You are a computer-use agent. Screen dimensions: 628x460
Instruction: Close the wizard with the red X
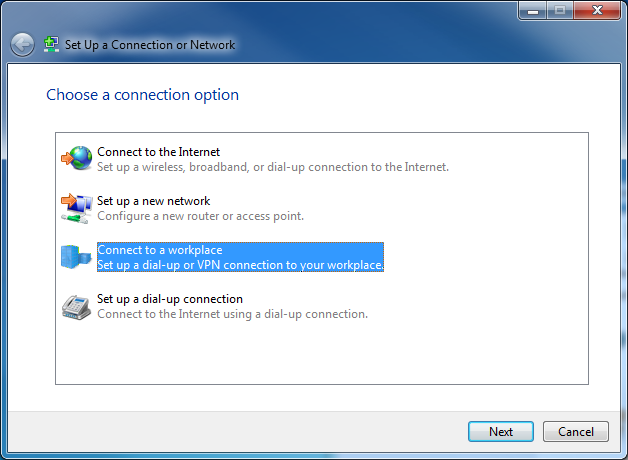597,10
